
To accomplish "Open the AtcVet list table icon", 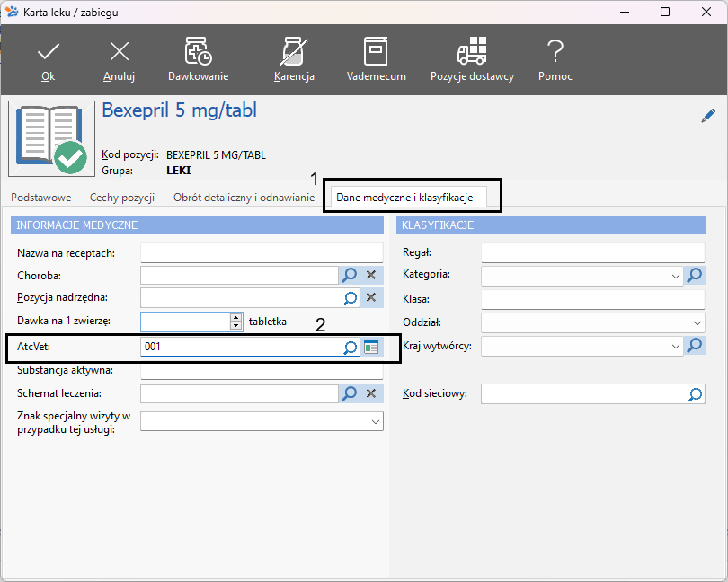I will 371,347.
